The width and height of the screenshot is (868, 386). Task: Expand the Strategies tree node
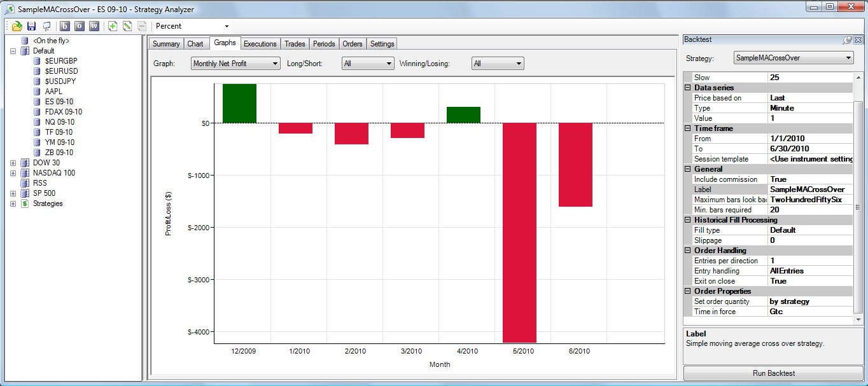tap(13, 203)
